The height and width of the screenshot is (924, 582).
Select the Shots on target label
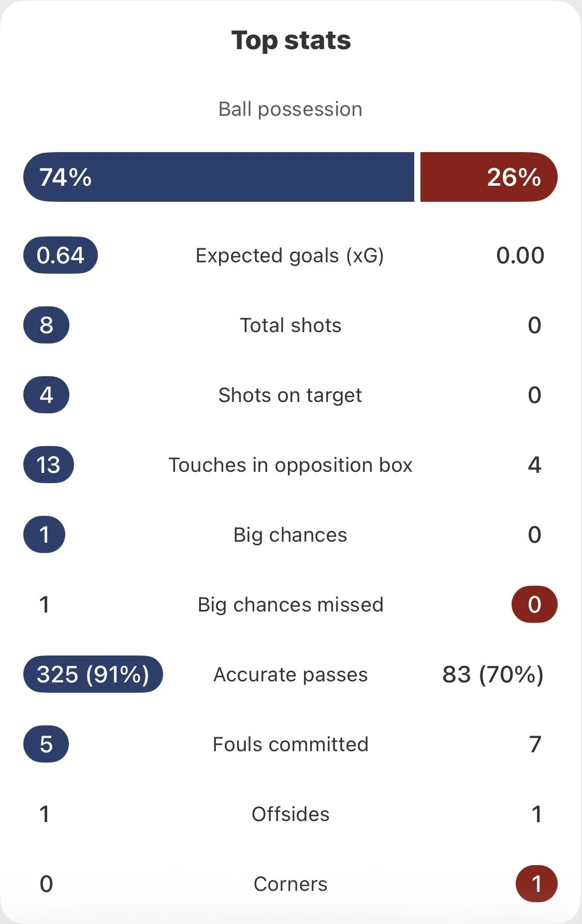290,395
